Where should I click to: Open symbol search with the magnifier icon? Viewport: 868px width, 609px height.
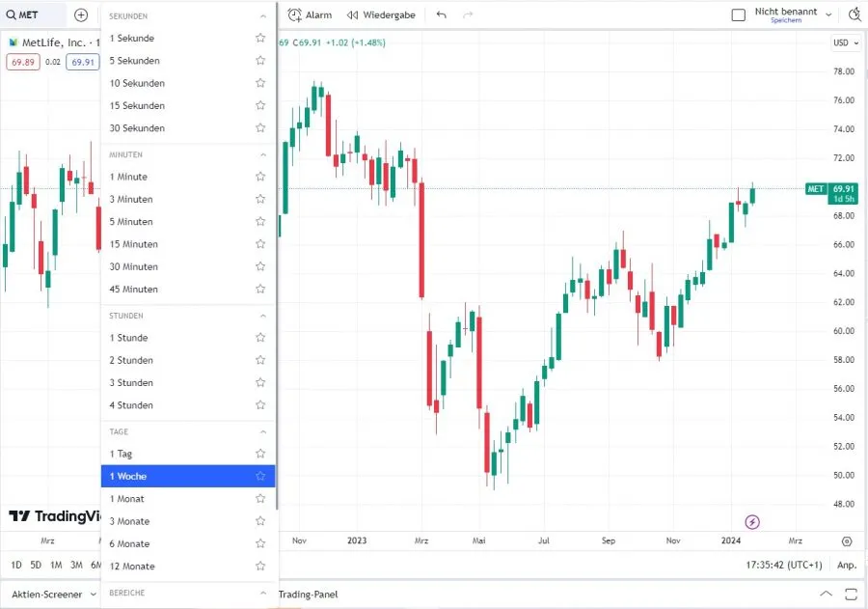tap(11, 14)
